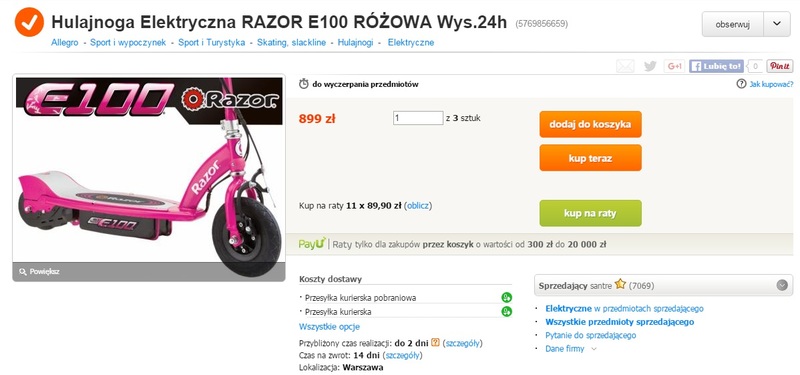Screen dimensions: 800x375
Task: Expand the Sprzedający seller panel arrow
Action: tap(782, 285)
